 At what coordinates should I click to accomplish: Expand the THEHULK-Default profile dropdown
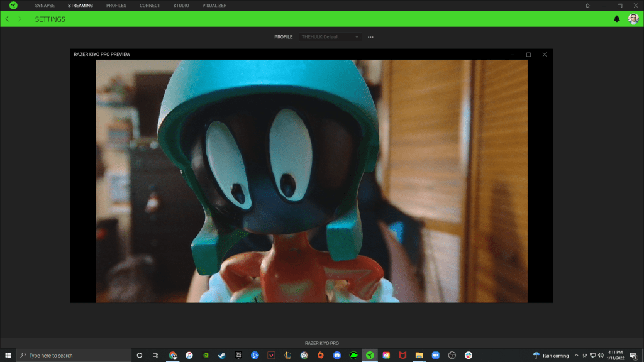click(x=331, y=37)
